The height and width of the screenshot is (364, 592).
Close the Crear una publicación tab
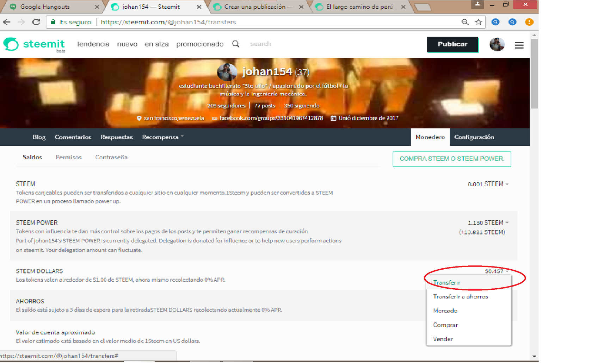[301, 7]
